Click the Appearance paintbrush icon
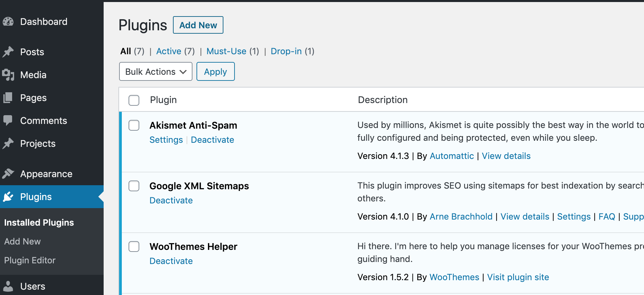The height and width of the screenshot is (295, 644). [x=8, y=174]
